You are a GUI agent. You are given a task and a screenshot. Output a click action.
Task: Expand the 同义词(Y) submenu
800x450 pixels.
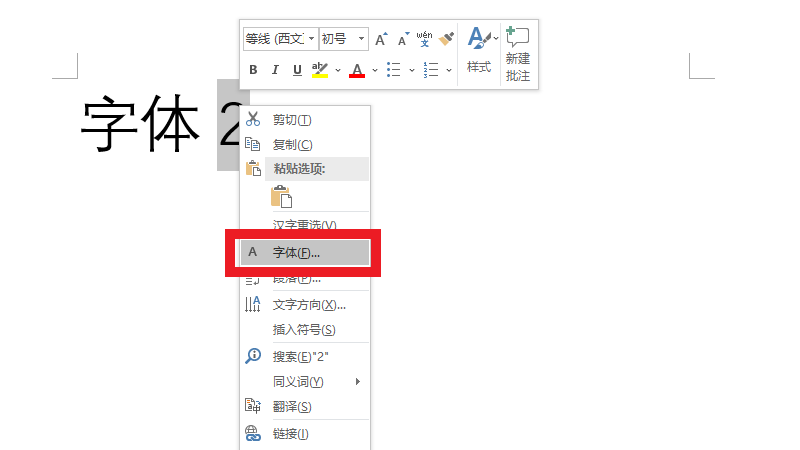click(x=305, y=382)
